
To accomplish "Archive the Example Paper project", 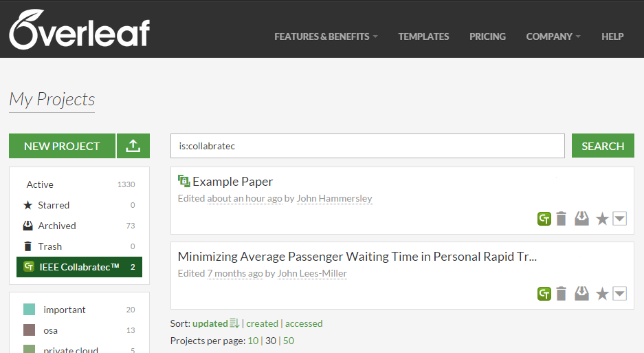I will tap(581, 219).
